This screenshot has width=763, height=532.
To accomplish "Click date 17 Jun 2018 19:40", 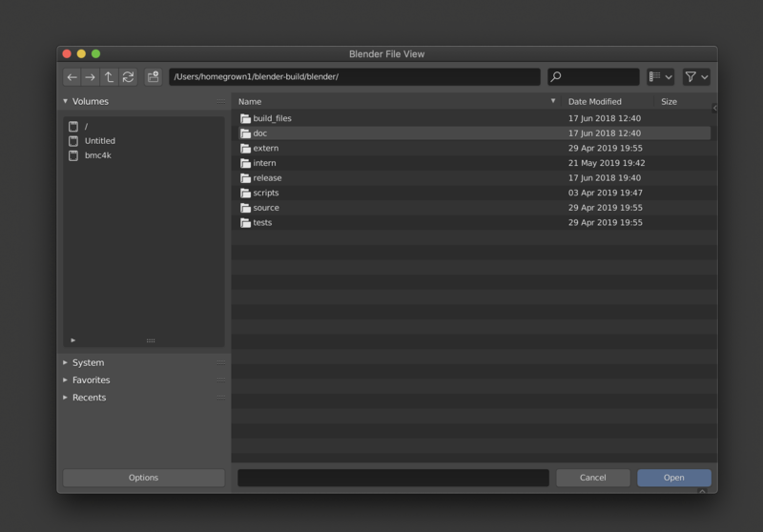I will click(x=605, y=178).
